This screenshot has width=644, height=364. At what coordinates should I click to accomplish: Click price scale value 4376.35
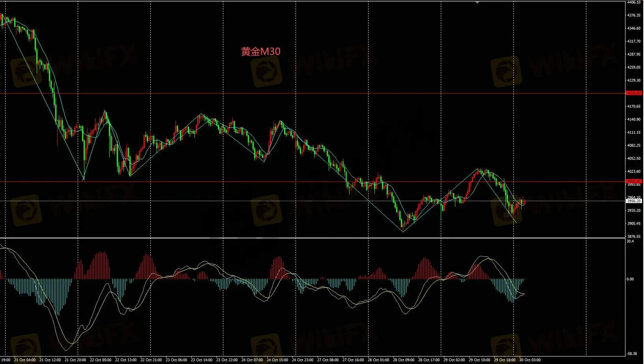(634, 15)
